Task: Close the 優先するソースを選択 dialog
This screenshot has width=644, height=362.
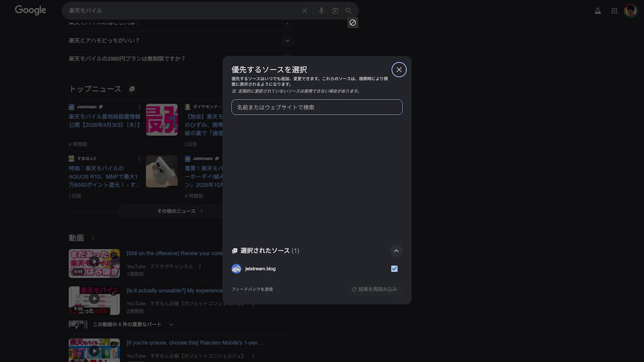Action: pyautogui.click(x=399, y=70)
